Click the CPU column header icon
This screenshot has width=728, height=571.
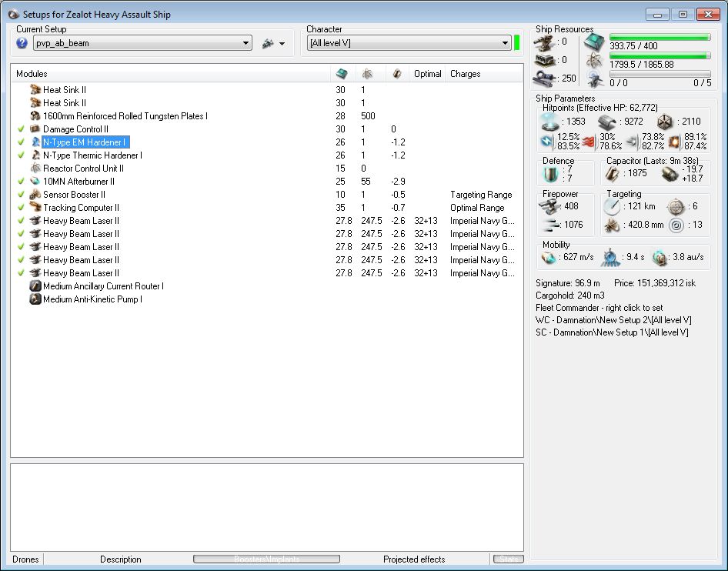pyautogui.click(x=342, y=73)
